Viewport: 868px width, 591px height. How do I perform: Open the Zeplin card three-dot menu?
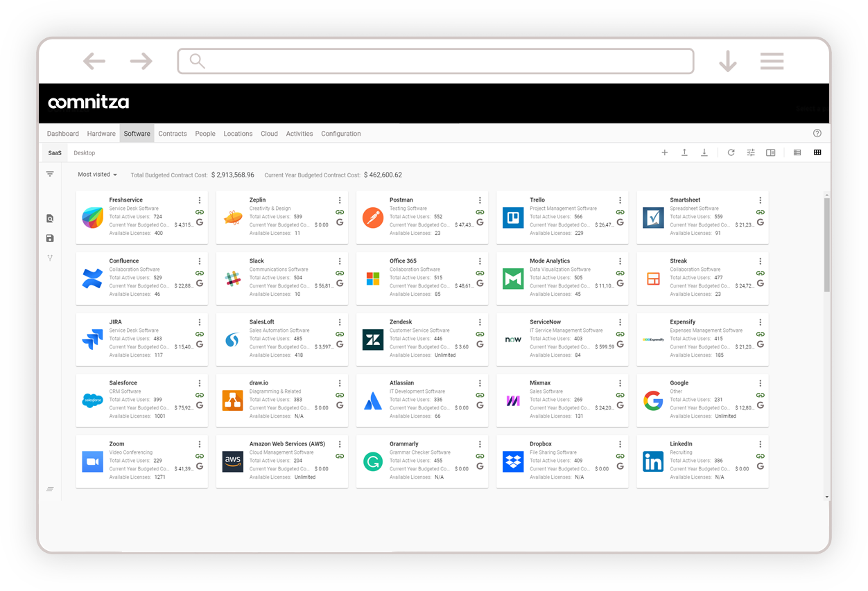coord(340,200)
